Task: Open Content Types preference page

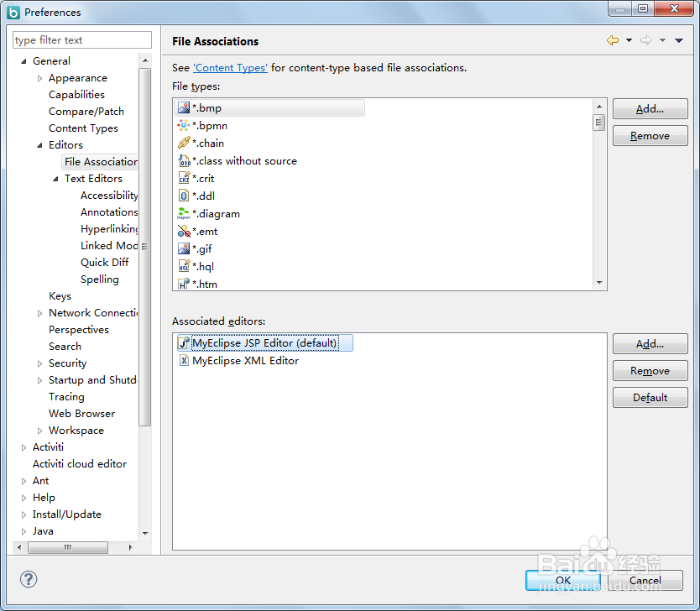Action: [83, 128]
